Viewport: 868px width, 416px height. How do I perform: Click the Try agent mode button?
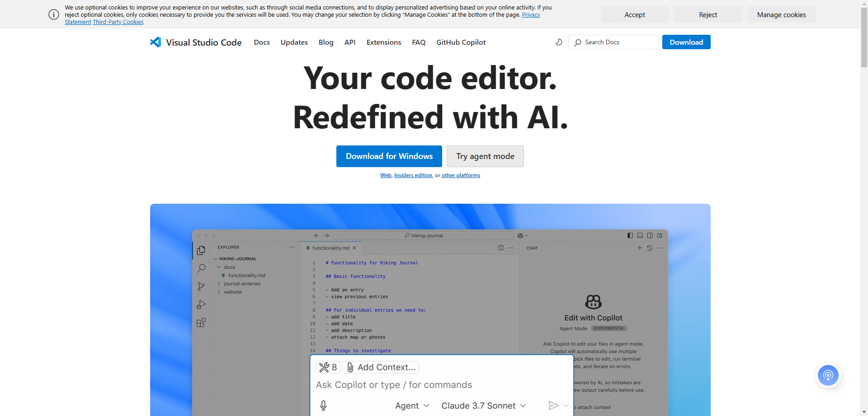[x=485, y=156]
